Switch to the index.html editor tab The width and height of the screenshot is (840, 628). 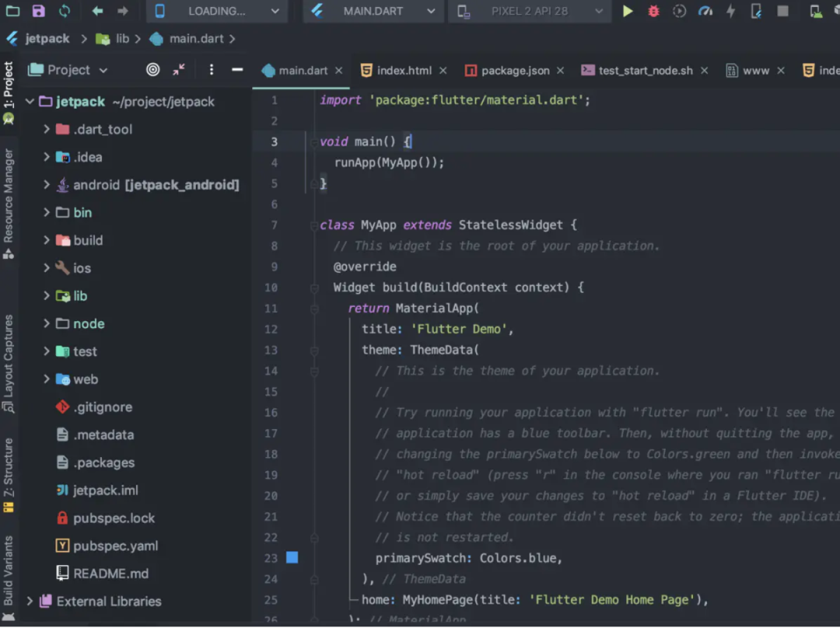coord(404,70)
